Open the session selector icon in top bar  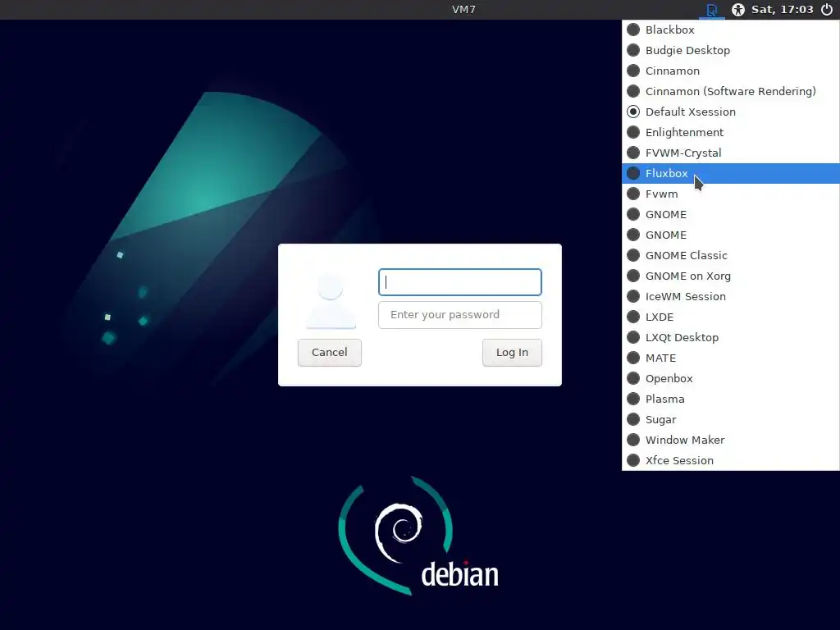(x=711, y=10)
